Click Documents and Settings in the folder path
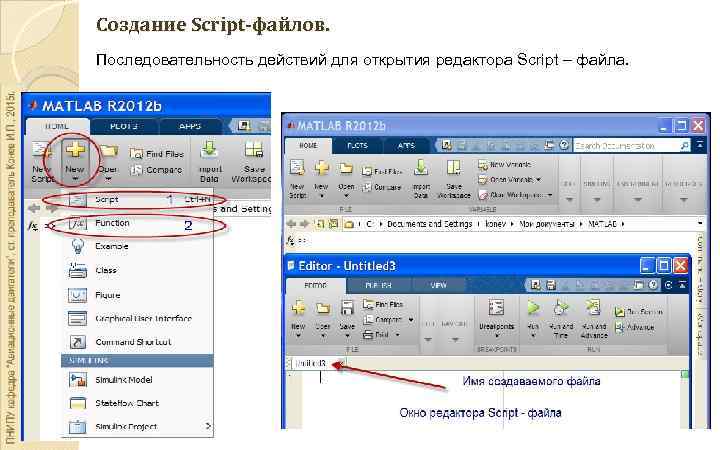 pyautogui.click(x=429, y=224)
